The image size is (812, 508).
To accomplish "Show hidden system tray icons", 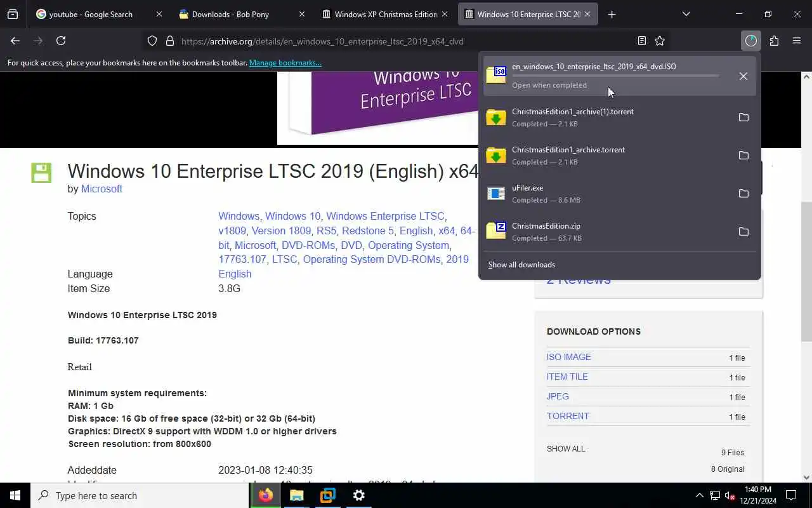I will point(700,495).
